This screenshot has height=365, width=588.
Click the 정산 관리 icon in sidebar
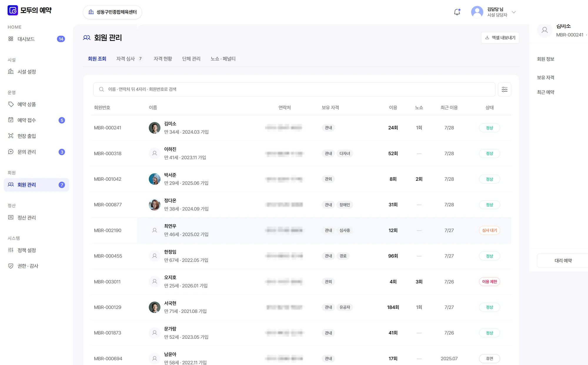(11, 218)
